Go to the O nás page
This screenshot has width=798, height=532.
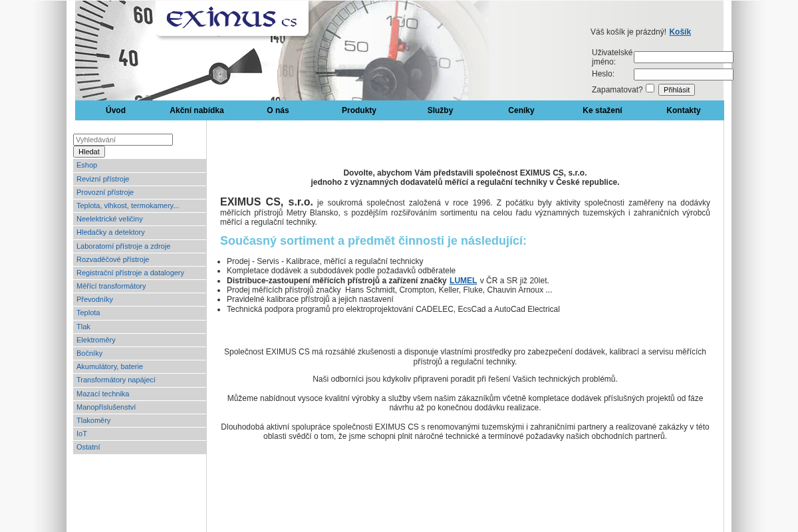278,110
